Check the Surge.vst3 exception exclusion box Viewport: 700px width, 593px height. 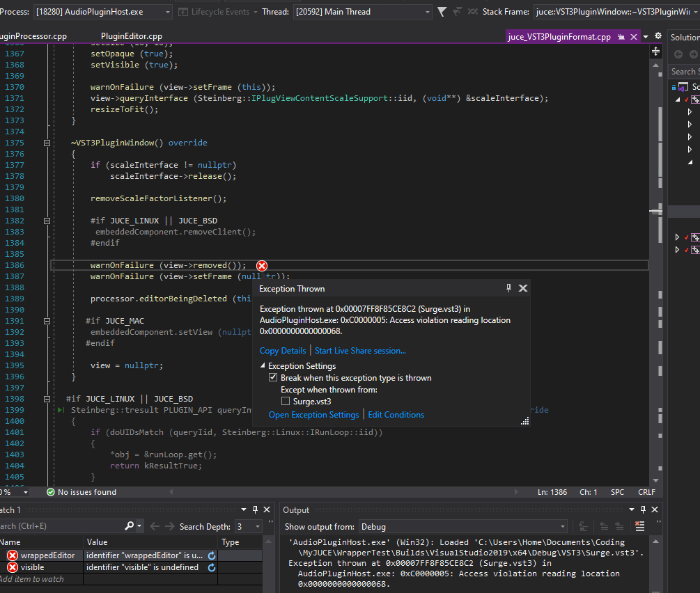coord(285,401)
